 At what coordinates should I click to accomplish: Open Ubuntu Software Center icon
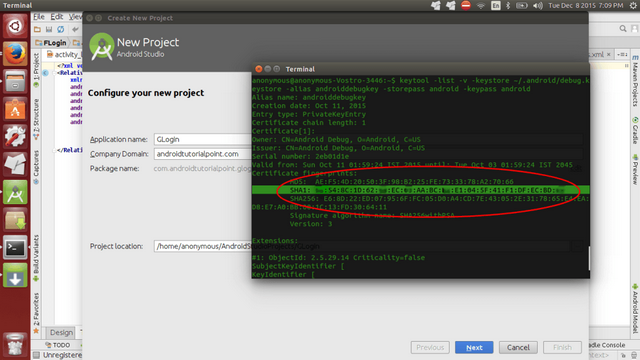click(x=15, y=109)
